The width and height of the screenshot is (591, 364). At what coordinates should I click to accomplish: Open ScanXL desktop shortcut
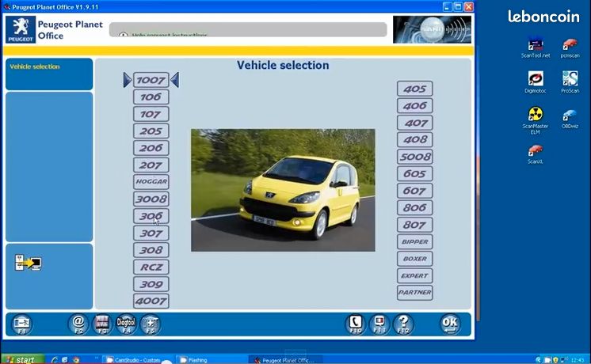click(536, 154)
